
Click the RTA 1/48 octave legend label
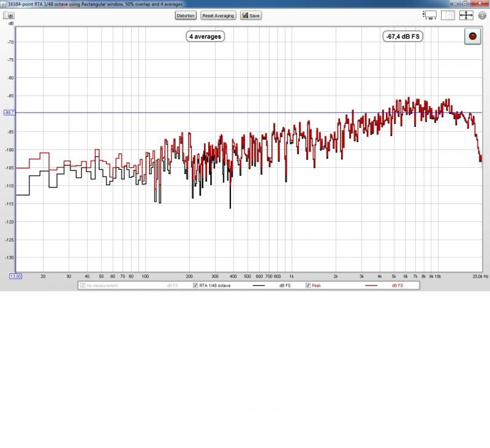tap(215, 286)
